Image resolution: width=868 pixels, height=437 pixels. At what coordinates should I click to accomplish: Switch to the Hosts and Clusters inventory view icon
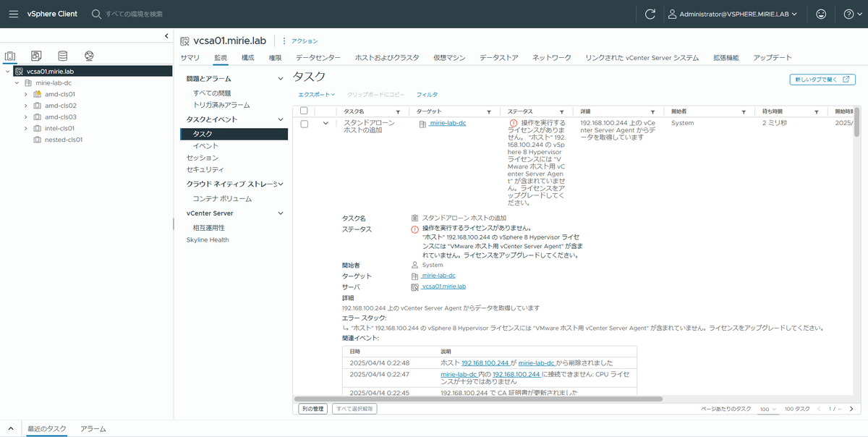point(10,56)
